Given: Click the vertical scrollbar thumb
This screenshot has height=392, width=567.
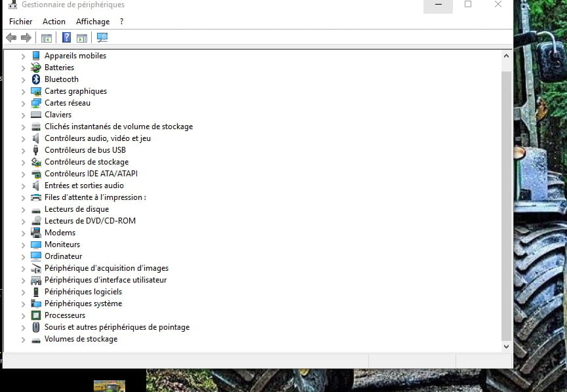Looking at the screenshot, I should point(506,206).
